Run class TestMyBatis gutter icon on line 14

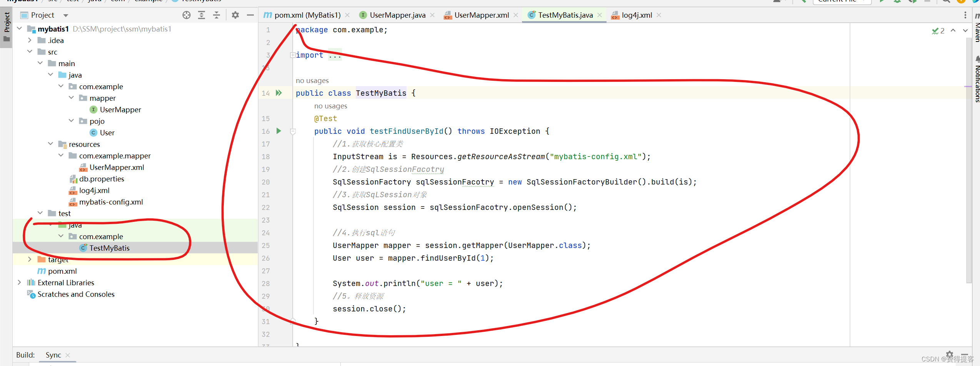279,93
